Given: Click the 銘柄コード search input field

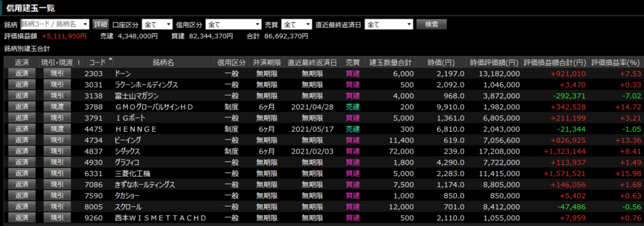Looking at the screenshot, I should 55,24.
